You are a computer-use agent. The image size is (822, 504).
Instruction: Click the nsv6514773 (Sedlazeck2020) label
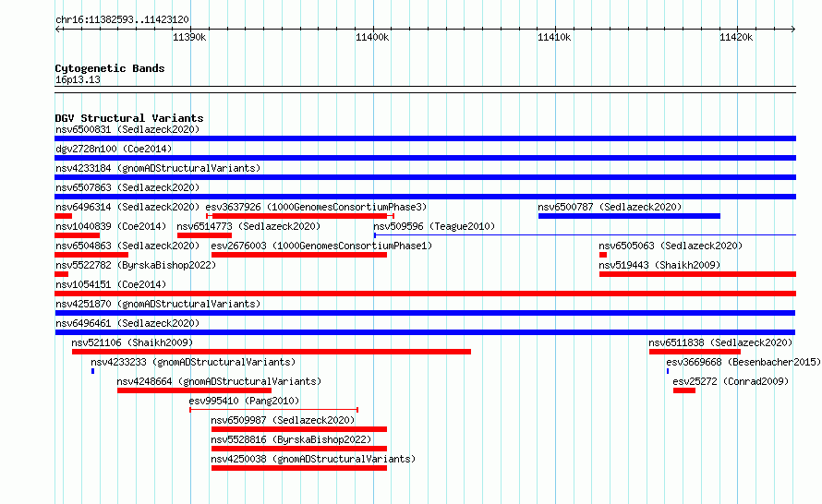point(248,226)
